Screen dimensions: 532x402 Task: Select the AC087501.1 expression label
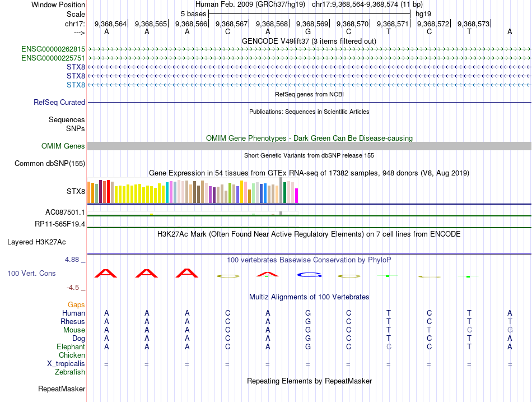click(65, 212)
